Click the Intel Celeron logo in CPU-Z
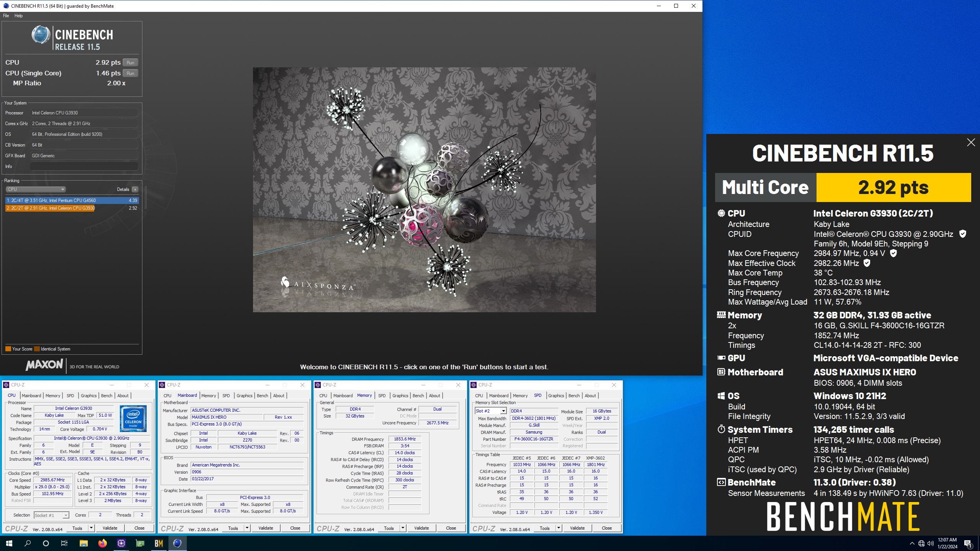The image size is (980, 551). (133, 419)
